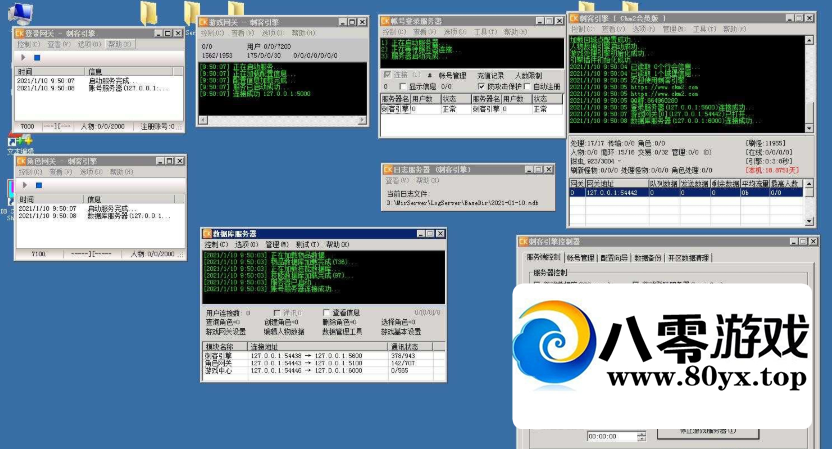Click the CK title icon of 数据库服务器 window

click(207, 234)
